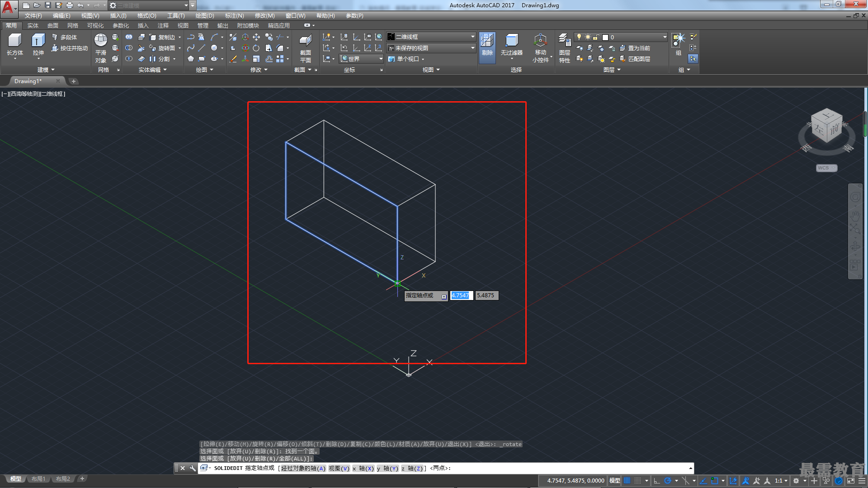Choose the X 轴(X) command option
Image resolution: width=868 pixels, height=488 pixels.
(363, 468)
